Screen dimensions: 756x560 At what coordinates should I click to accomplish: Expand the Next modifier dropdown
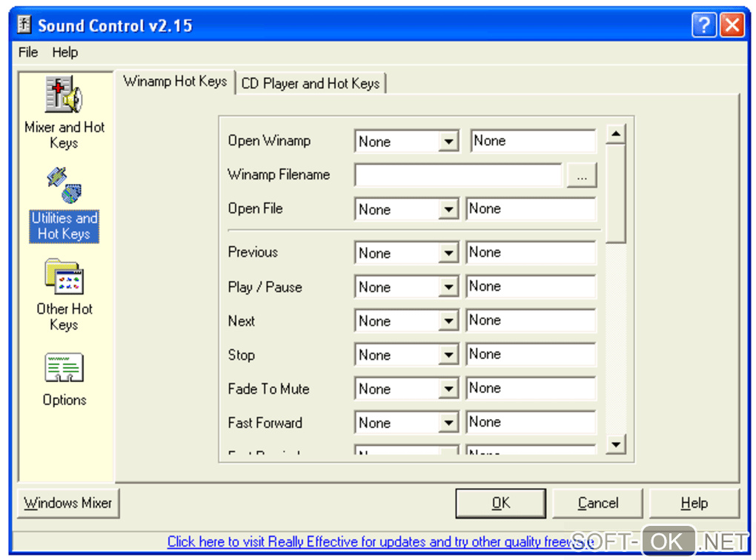coord(448,320)
